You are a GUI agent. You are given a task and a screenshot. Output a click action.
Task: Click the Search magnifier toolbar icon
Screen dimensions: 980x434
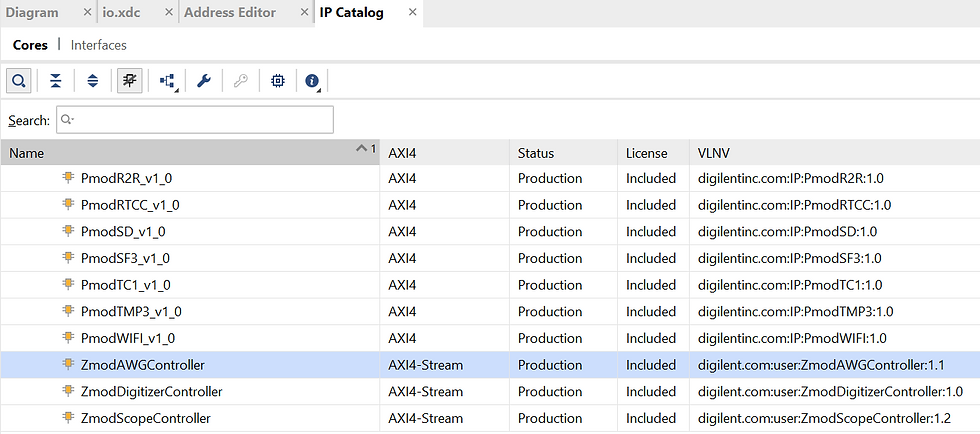pos(19,81)
